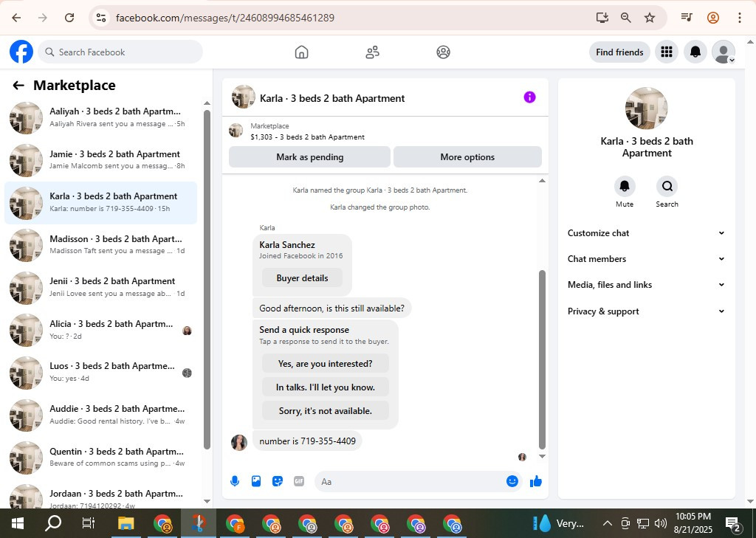Open Windows notification center
This screenshot has width=756, height=538.
point(733,523)
